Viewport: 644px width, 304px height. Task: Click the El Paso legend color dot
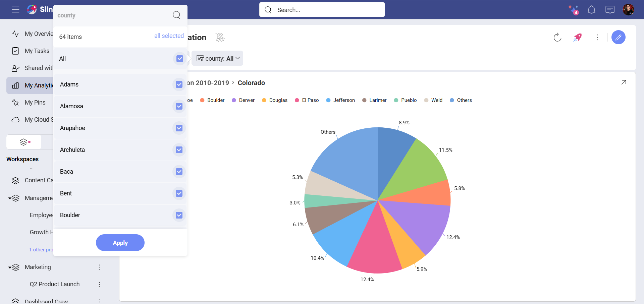[x=297, y=100]
